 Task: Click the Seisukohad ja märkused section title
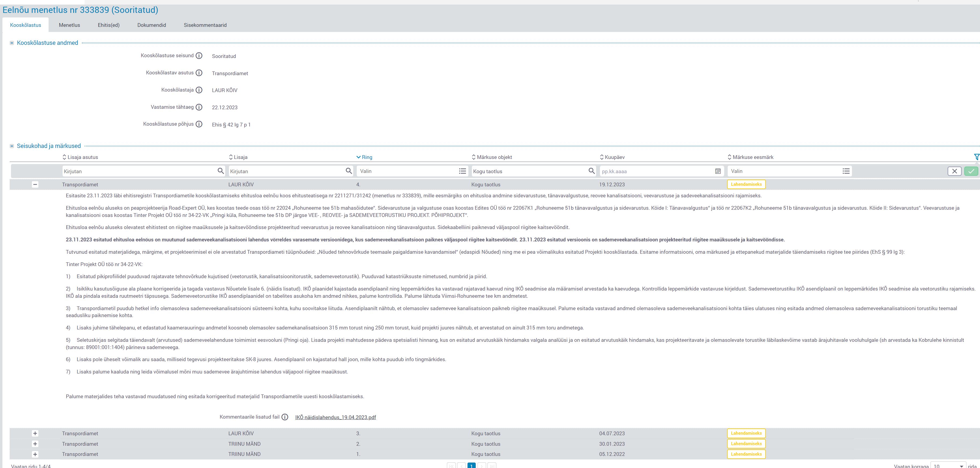(x=49, y=146)
